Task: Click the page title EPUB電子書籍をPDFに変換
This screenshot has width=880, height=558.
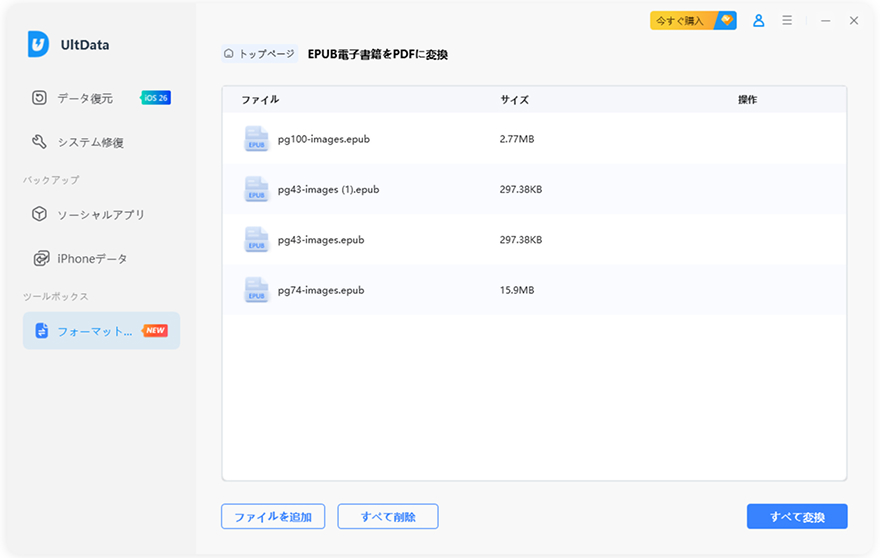Action: [378, 54]
